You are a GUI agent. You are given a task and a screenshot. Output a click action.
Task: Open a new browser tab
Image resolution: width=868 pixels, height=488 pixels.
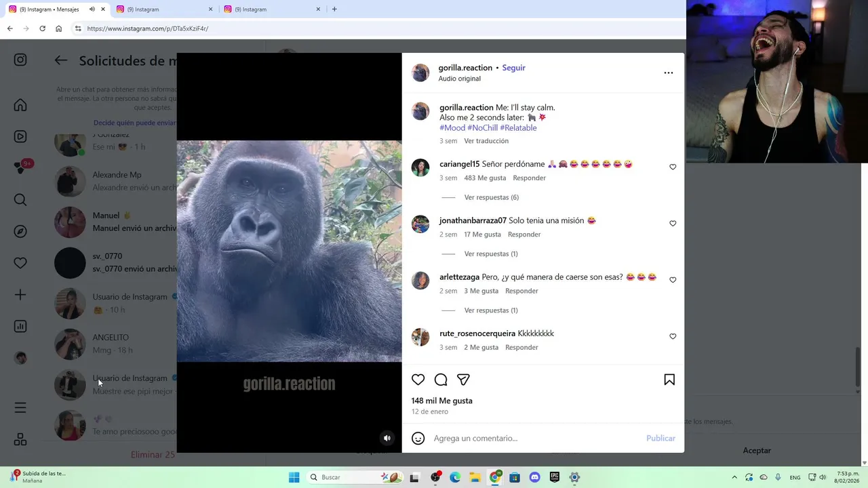tap(334, 9)
